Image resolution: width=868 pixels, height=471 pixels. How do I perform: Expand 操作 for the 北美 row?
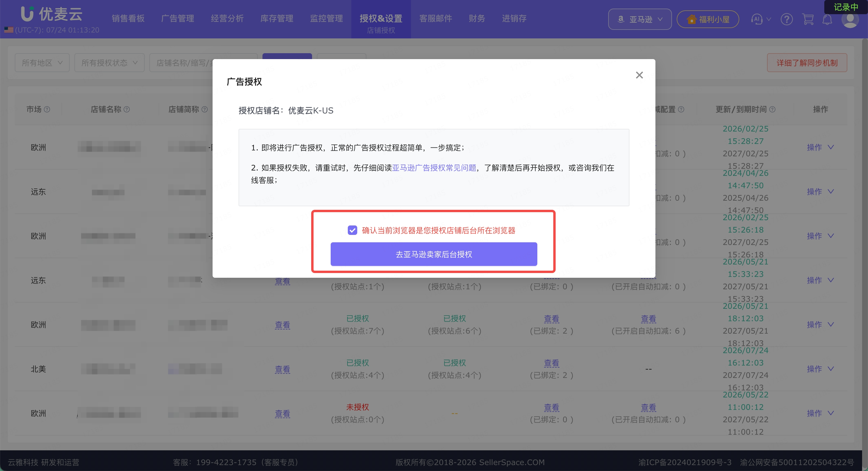point(820,369)
